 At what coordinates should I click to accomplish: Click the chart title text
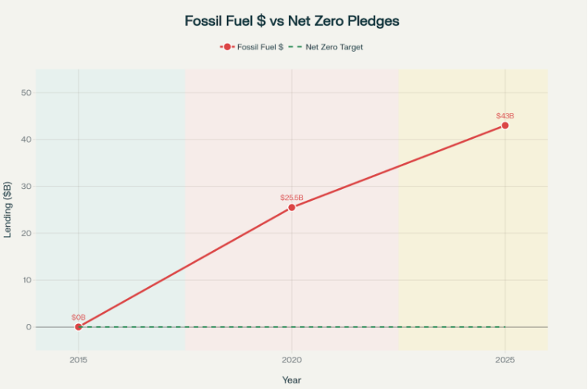coord(292,21)
